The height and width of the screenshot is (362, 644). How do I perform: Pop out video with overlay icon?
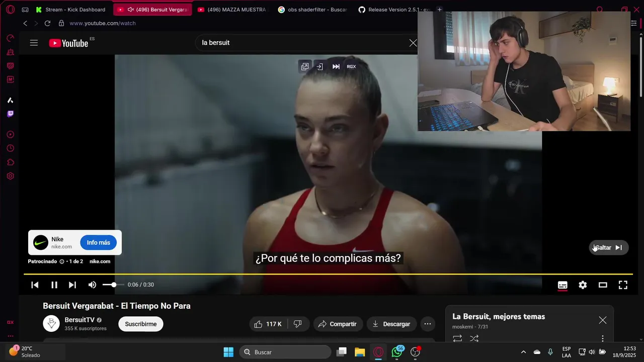(x=305, y=66)
